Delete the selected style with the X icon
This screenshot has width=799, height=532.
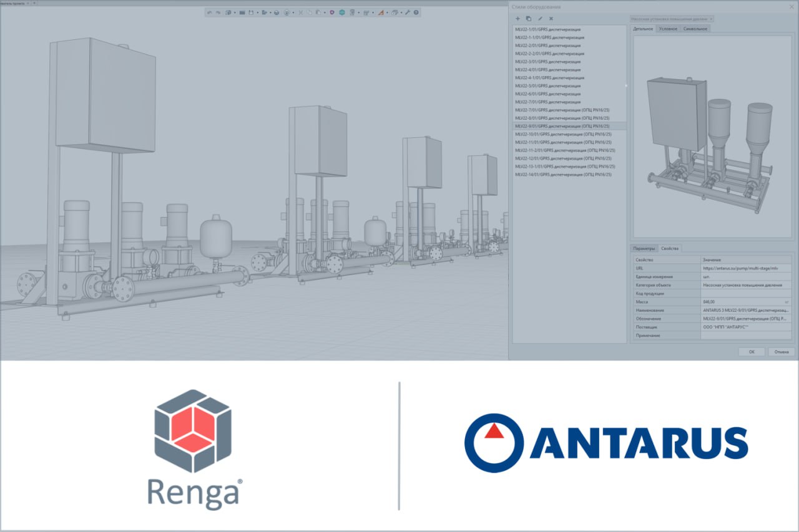[x=551, y=19]
